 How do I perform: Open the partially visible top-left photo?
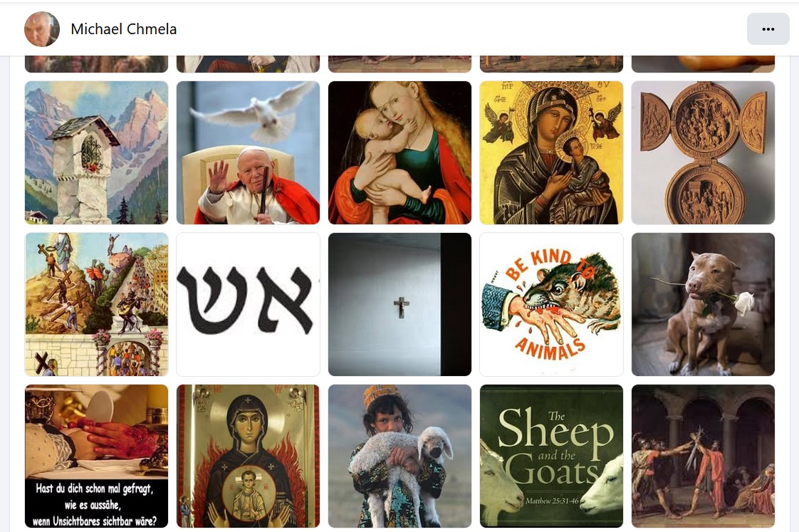[96, 63]
